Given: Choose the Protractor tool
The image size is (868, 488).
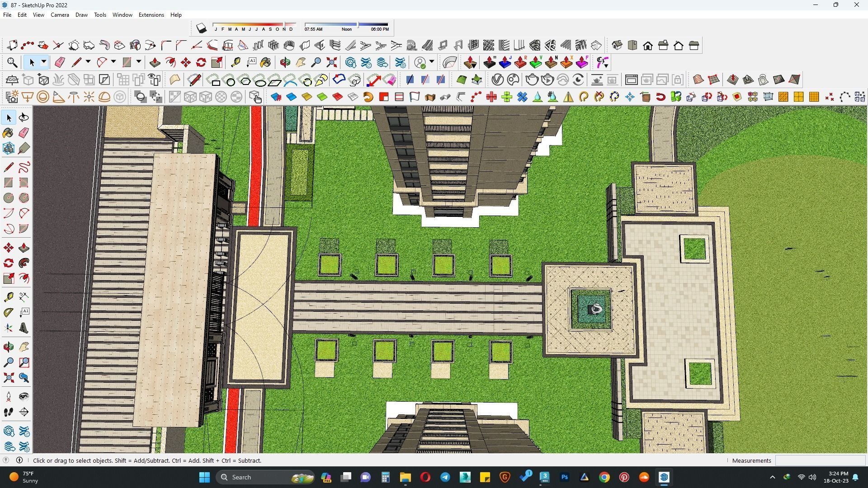Looking at the screenshot, I should (x=8, y=313).
